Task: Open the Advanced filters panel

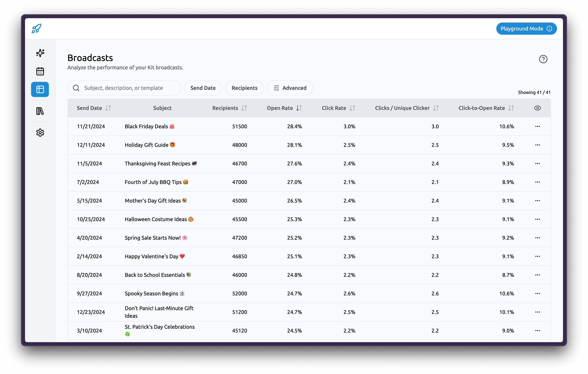Action: (x=290, y=88)
